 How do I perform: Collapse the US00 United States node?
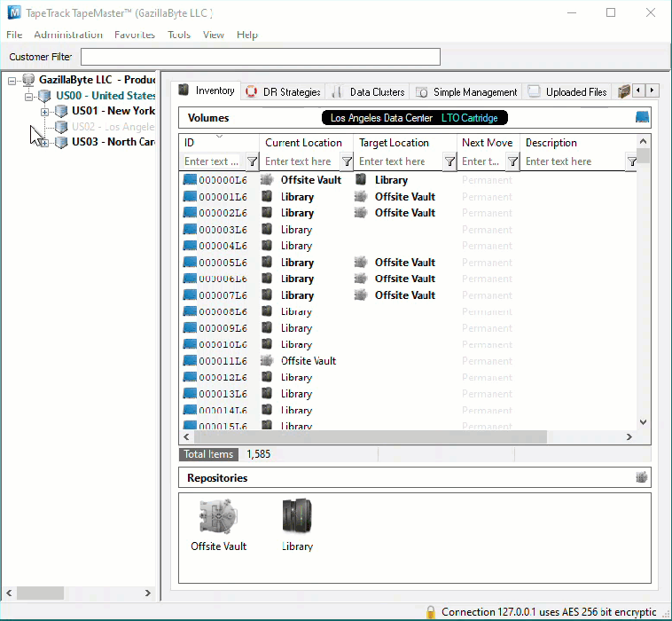pos(28,97)
